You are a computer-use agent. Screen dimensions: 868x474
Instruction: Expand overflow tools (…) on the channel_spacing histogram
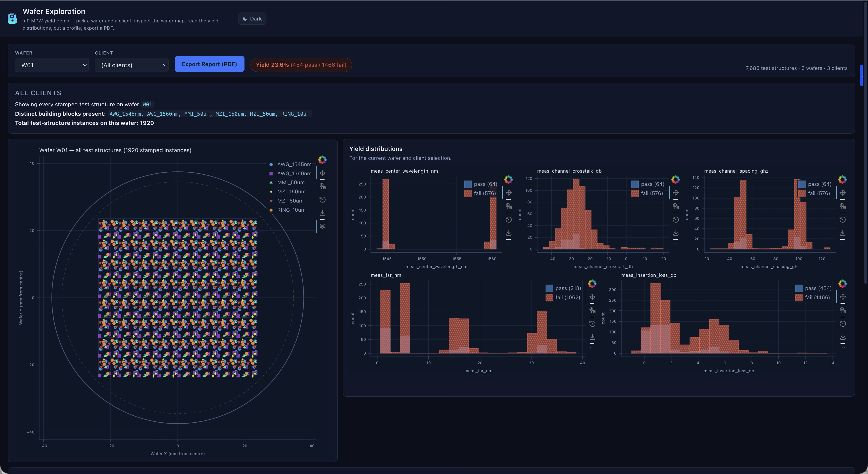(842, 243)
